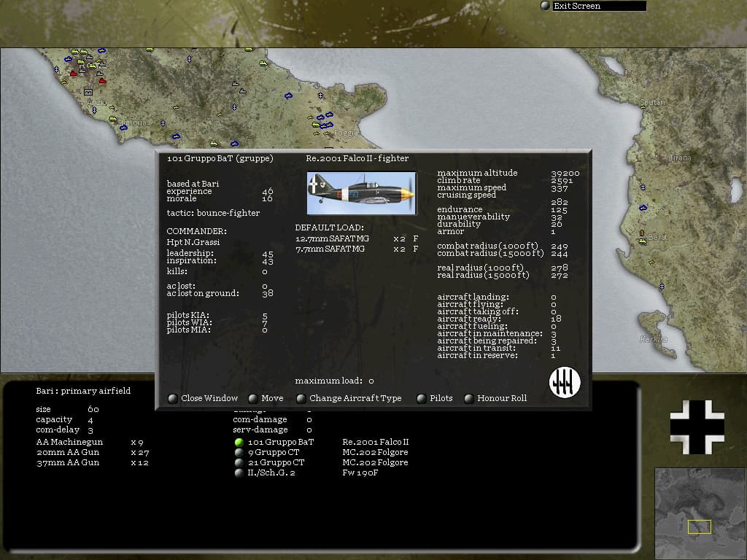Click the Kerkira label on the map
The height and width of the screenshot is (560, 747).
653,339
